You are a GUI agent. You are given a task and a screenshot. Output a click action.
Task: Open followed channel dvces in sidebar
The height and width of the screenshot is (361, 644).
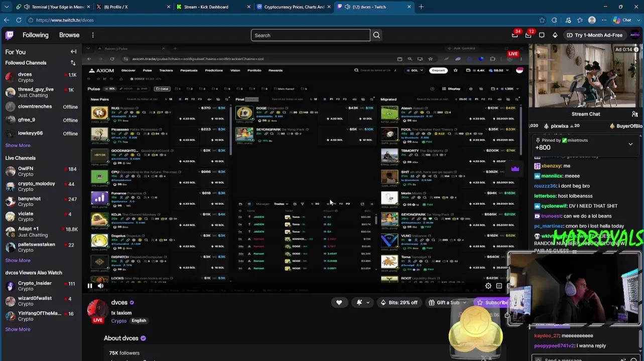[x=41, y=77]
